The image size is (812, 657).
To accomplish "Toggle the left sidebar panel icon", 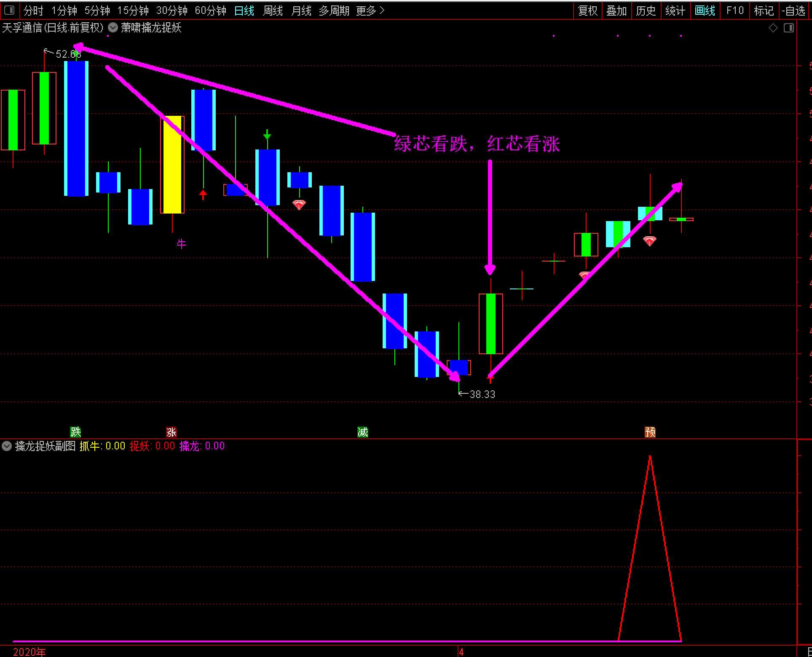I will 9,10.
